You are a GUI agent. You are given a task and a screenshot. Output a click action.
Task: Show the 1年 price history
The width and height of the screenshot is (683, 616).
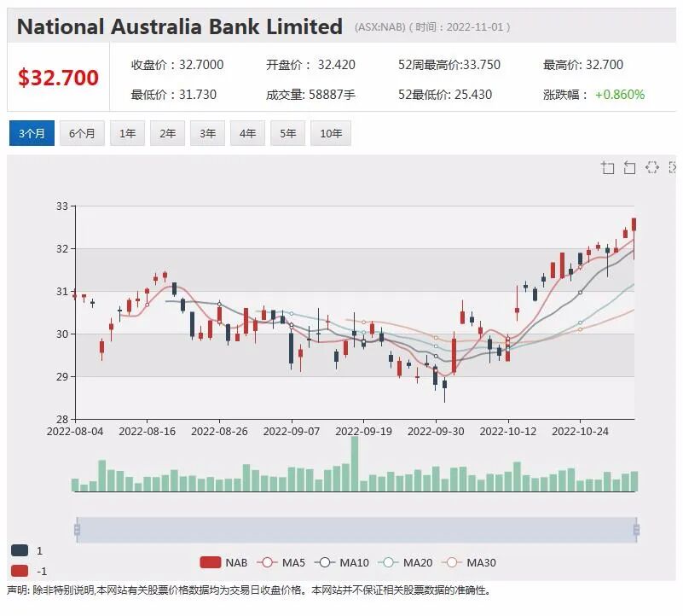click(x=127, y=133)
